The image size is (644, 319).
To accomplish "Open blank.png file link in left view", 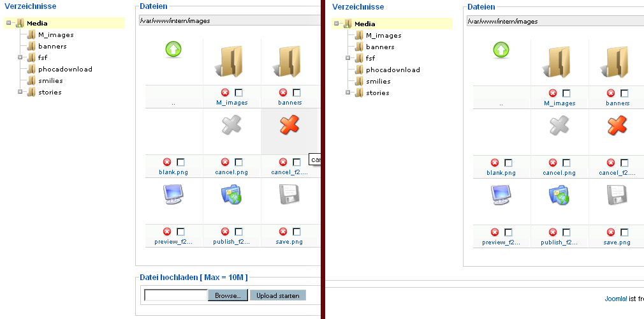I will click(x=173, y=172).
